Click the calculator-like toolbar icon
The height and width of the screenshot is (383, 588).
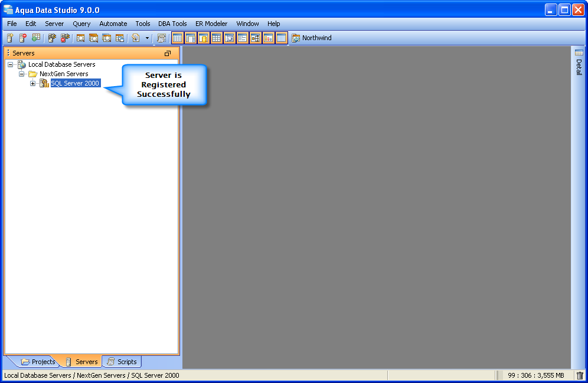click(161, 38)
